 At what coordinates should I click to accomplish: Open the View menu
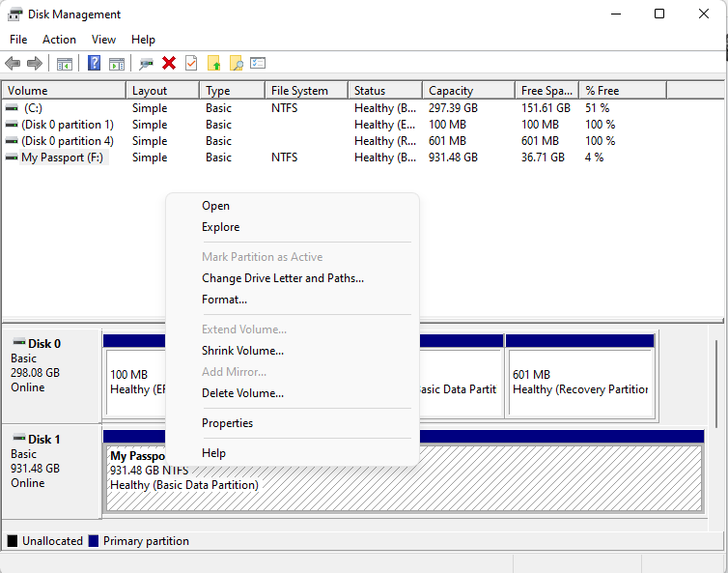[x=103, y=40]
